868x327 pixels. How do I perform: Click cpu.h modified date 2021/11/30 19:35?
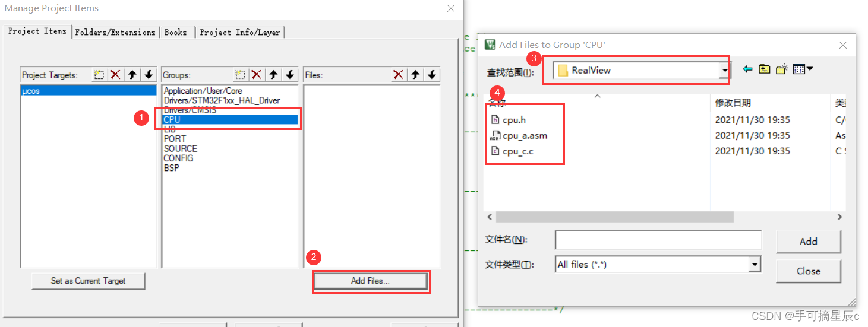[752, 120]
